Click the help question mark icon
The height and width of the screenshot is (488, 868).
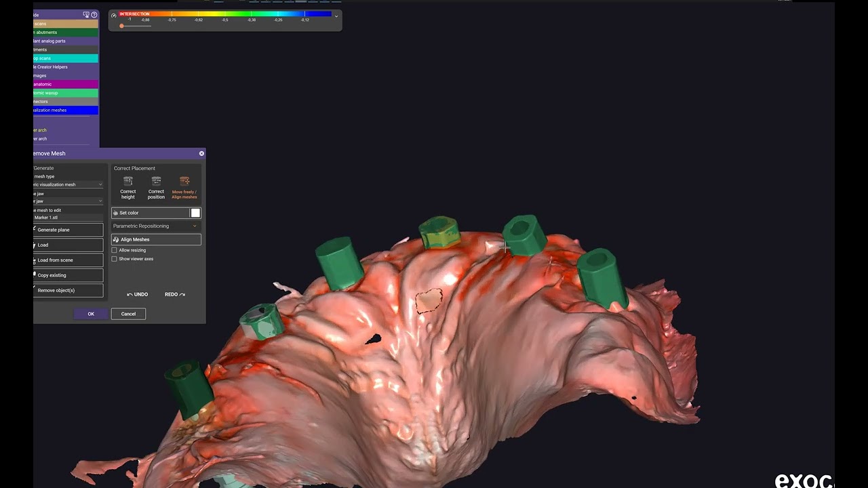[94, 14]
